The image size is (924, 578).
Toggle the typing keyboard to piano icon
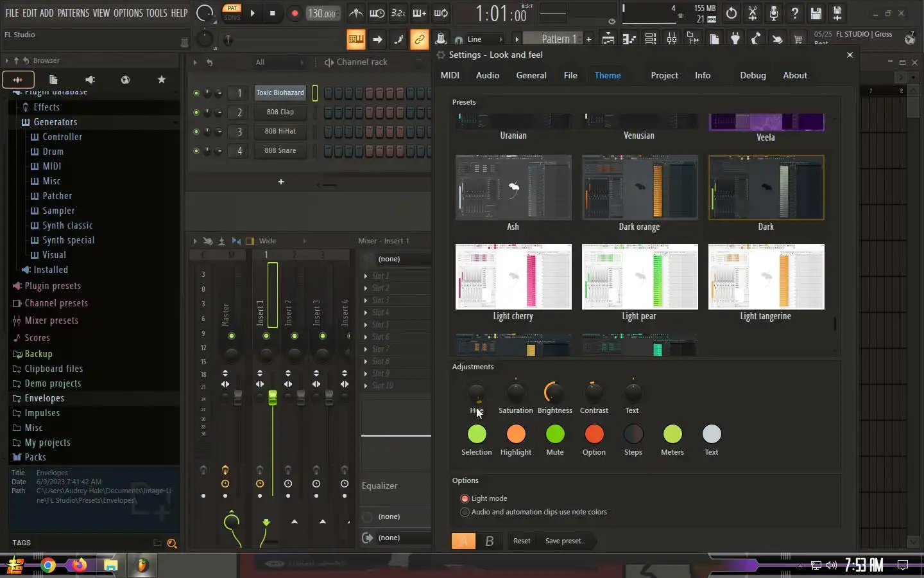click(355, 39)
